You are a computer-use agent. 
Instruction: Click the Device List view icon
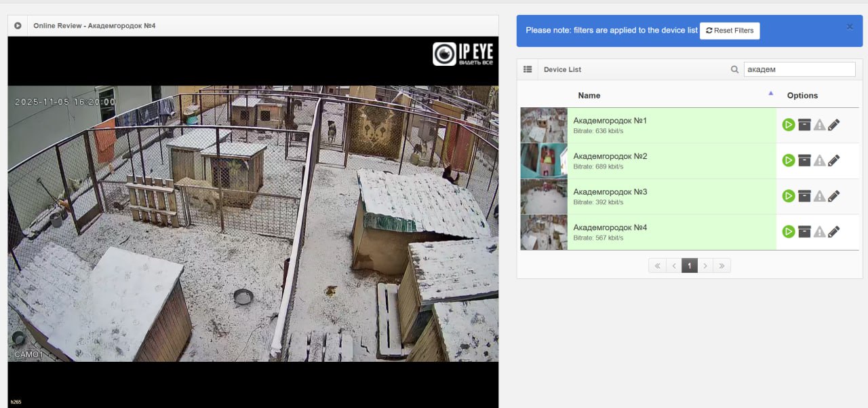pos(528,69)
